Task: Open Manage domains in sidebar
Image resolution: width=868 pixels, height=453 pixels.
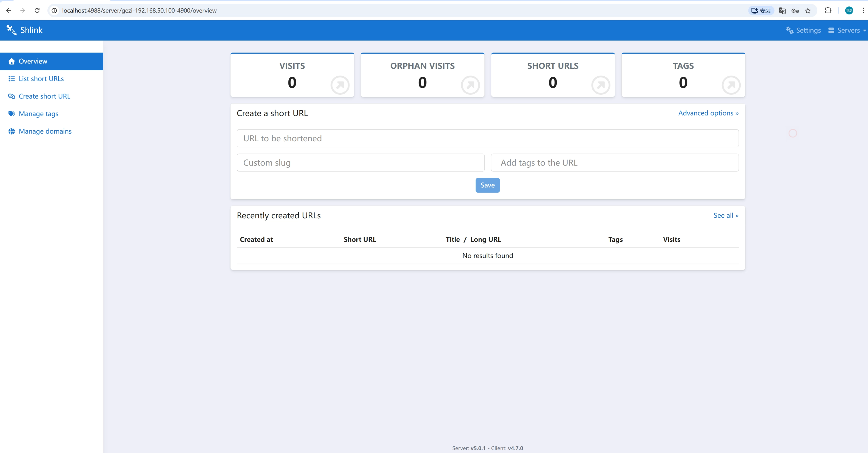Action: pyautogui.click(x=45, y=131)
